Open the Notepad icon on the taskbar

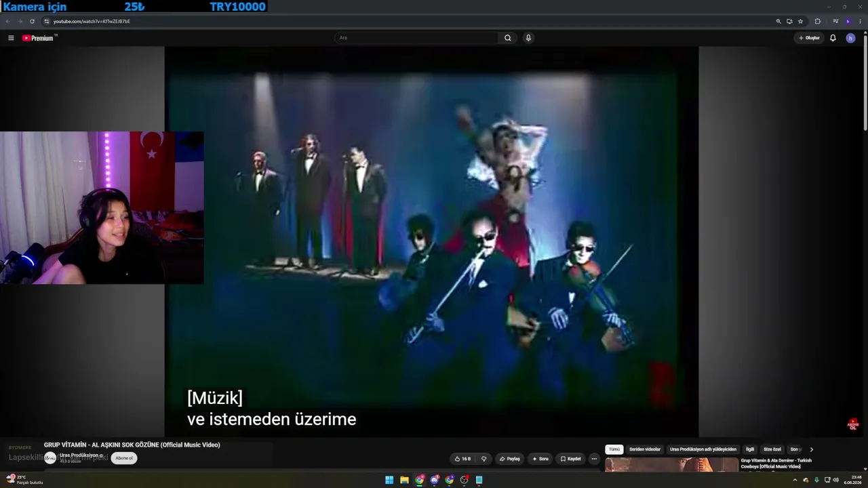tap(479, 480)
